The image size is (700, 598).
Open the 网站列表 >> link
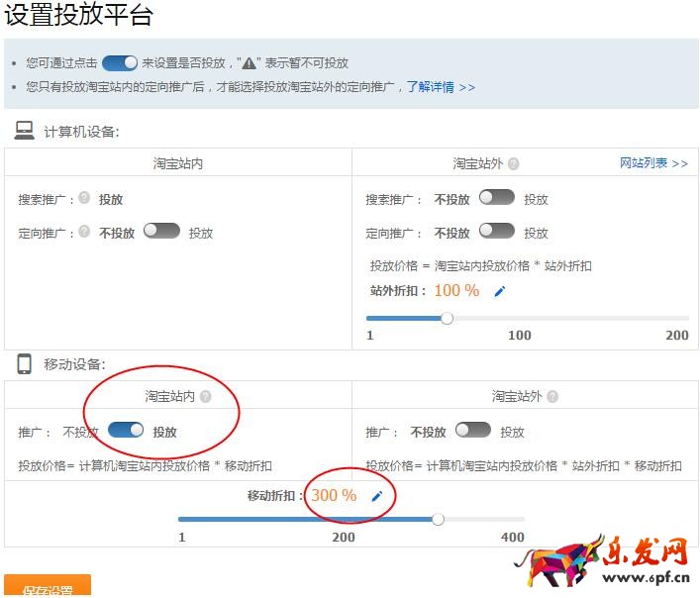coord(653,163)
